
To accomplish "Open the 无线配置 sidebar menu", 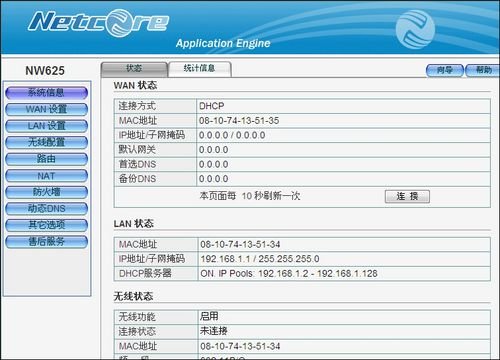I will [46, 142].
